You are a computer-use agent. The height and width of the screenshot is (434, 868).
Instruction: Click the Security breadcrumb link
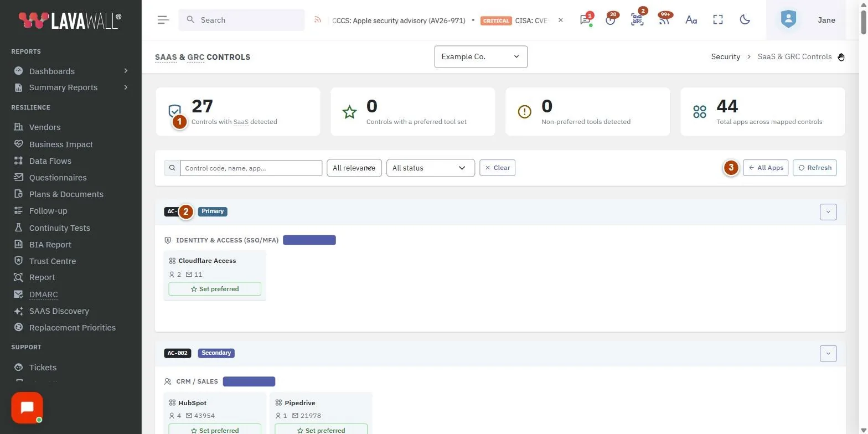725,56
